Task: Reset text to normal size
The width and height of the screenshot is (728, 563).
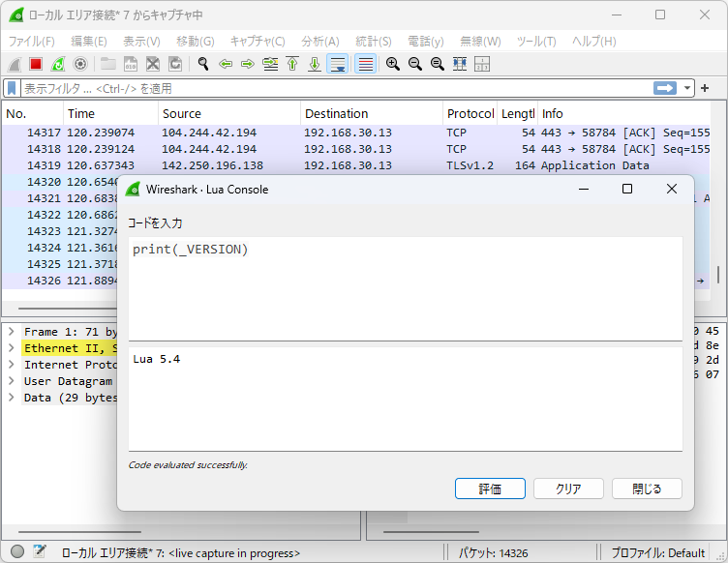Action: point(438,64)
